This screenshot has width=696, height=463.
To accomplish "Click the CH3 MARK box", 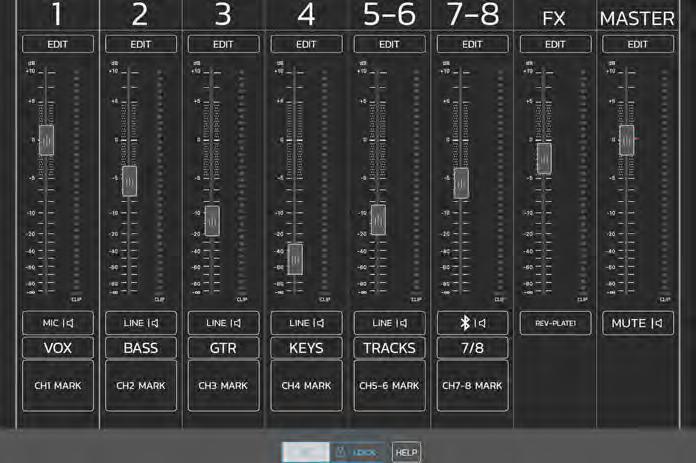I will [x=223, y=386].
